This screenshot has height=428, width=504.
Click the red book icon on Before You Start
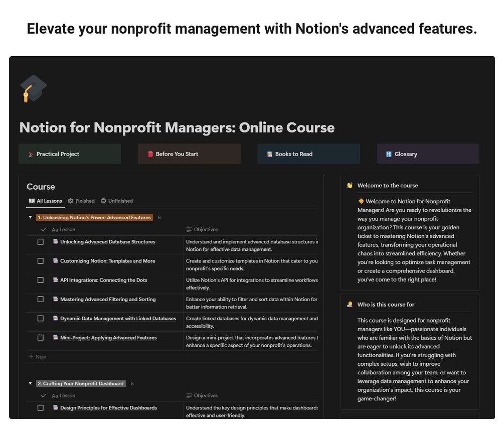point(150,154)
